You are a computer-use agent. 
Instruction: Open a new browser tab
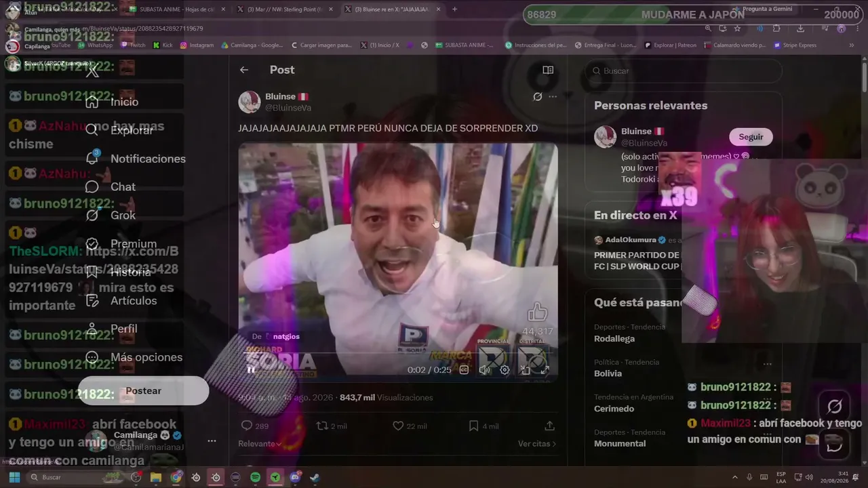pyautogui.click(x=454, y=9)
